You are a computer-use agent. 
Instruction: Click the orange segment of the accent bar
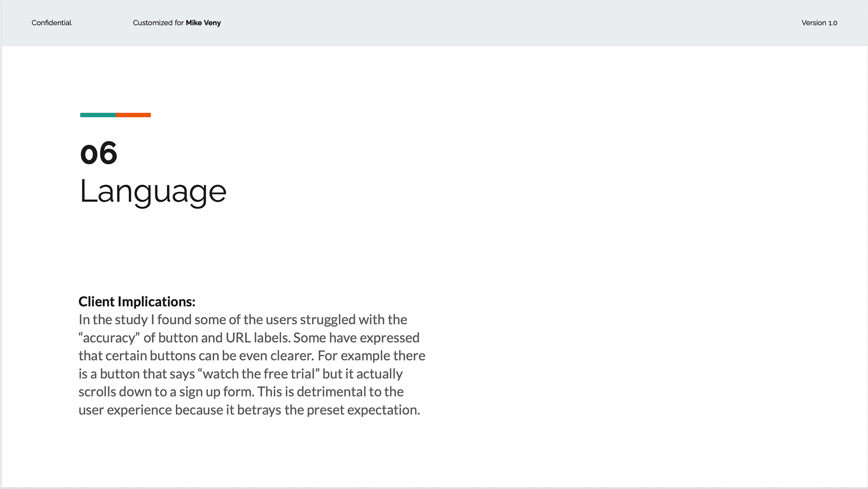pyautogui.click(x=133, y=115)
